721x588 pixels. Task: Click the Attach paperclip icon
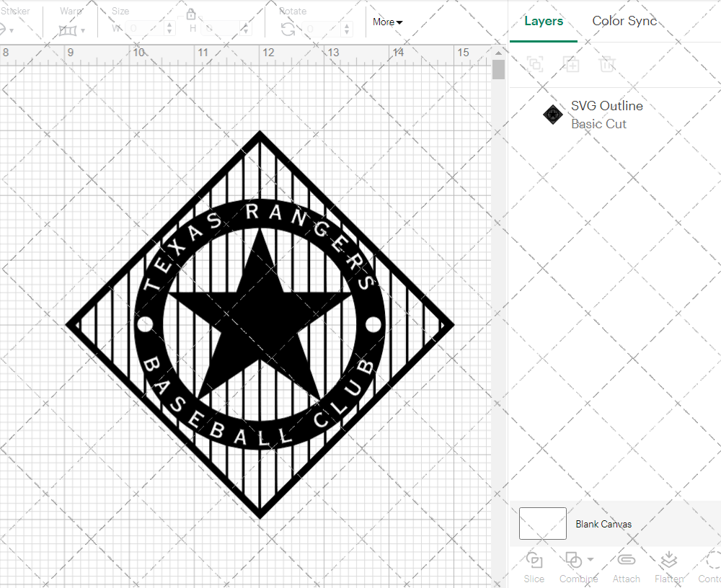click(626, 561)
